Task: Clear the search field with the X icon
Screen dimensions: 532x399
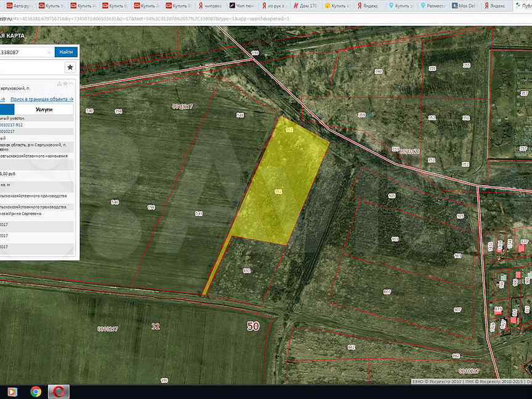Action: click(x=49, y=52)
